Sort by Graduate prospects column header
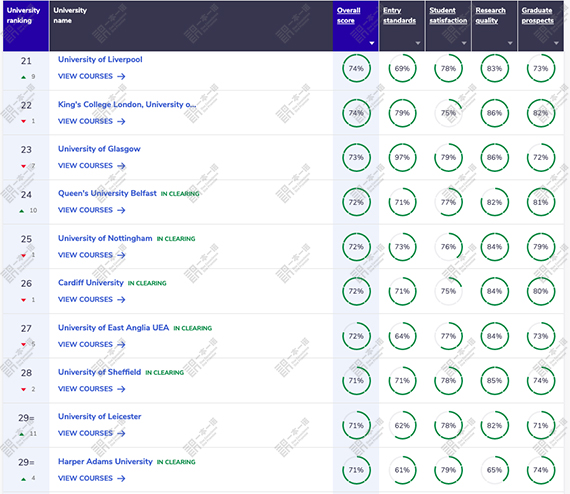 click(x=537, y=15)
